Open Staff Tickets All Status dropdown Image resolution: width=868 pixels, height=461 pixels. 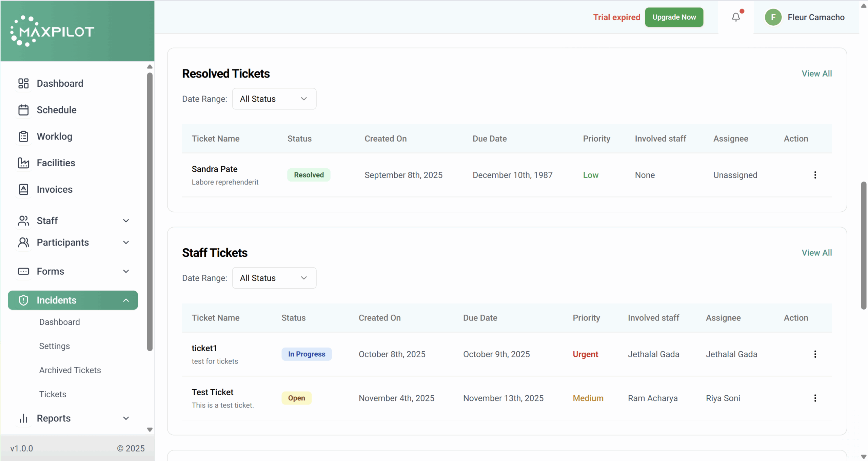[274, 278]
